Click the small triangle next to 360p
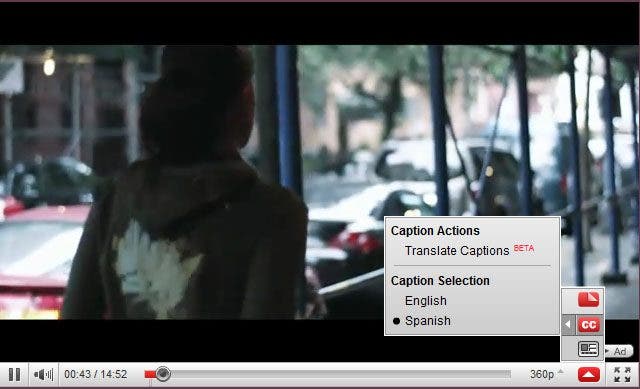640x389 pixels. [560, 371]
